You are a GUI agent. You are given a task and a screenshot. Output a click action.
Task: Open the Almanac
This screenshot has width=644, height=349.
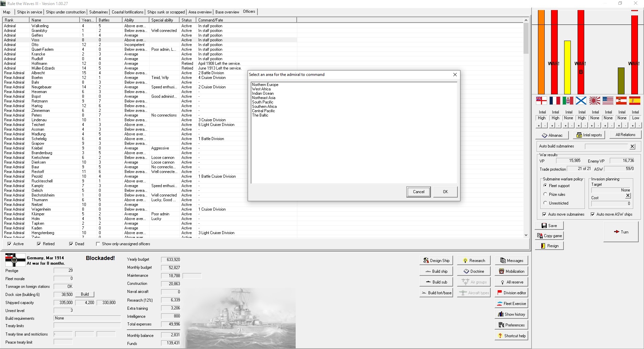552,135
